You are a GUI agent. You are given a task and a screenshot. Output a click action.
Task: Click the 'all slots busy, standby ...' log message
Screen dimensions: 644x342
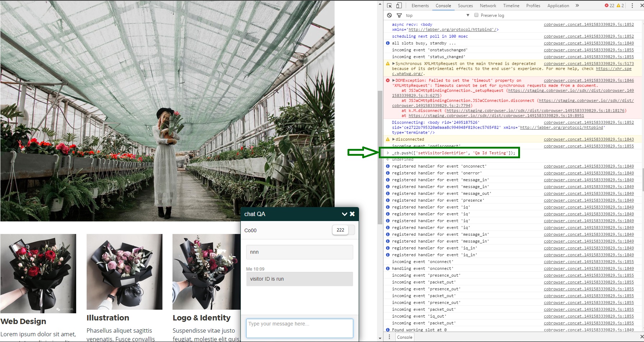pos(424,43)
